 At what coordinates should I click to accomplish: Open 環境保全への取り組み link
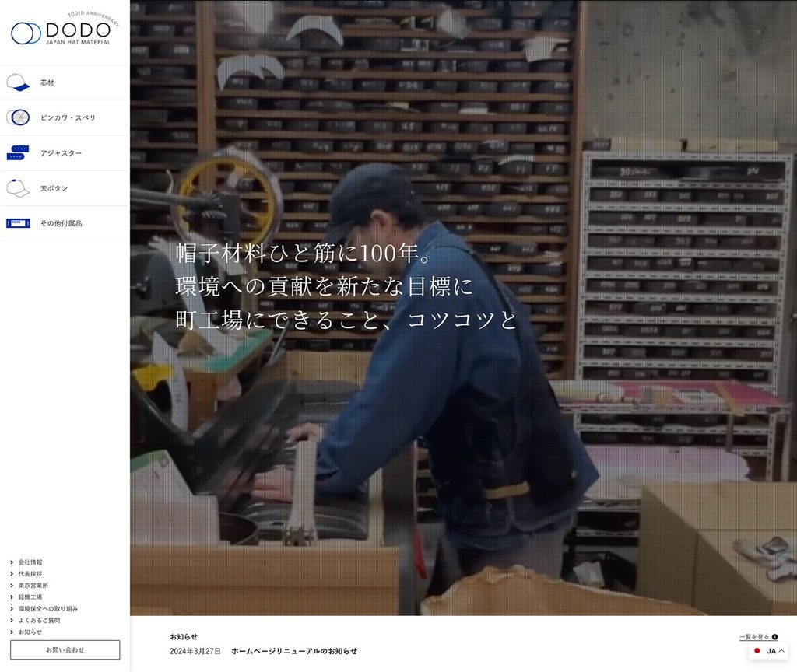coord(47,608)
